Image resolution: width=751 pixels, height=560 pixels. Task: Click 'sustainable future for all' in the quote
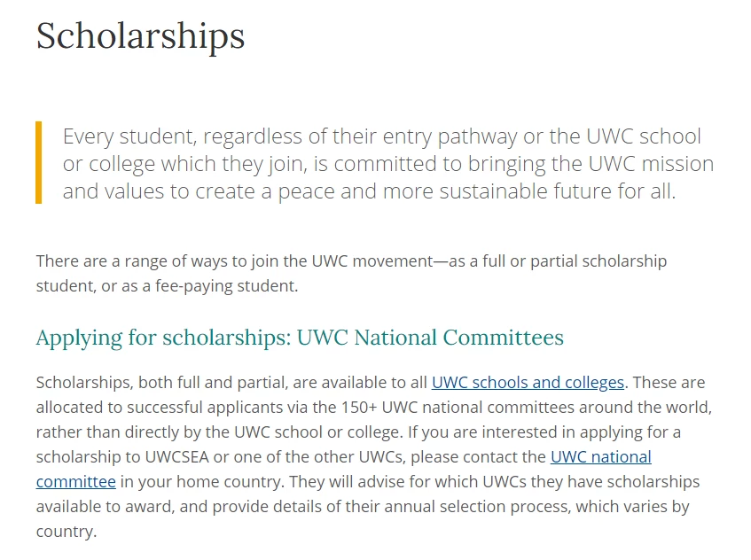(x=557, y=191)
